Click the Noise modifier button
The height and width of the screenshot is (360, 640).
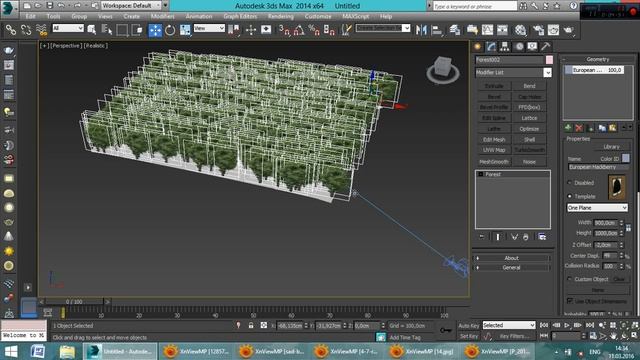tap(529, 162)
